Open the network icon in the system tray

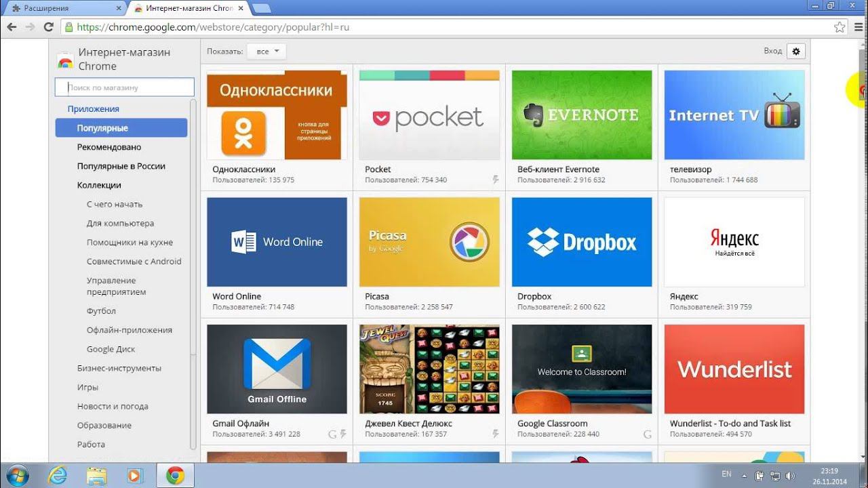pos(775,476)
